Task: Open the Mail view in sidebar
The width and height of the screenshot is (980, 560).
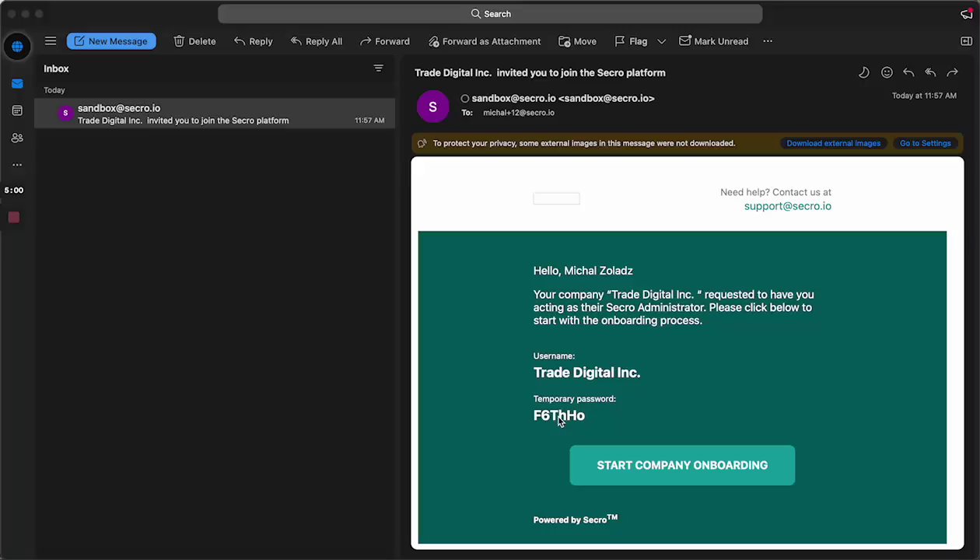Action: pos(17,84)
